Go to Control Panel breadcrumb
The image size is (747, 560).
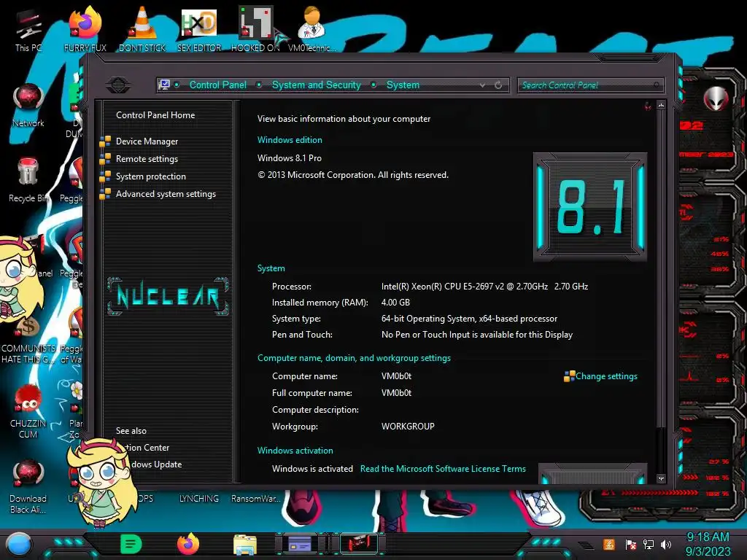[x=217, y=85]
